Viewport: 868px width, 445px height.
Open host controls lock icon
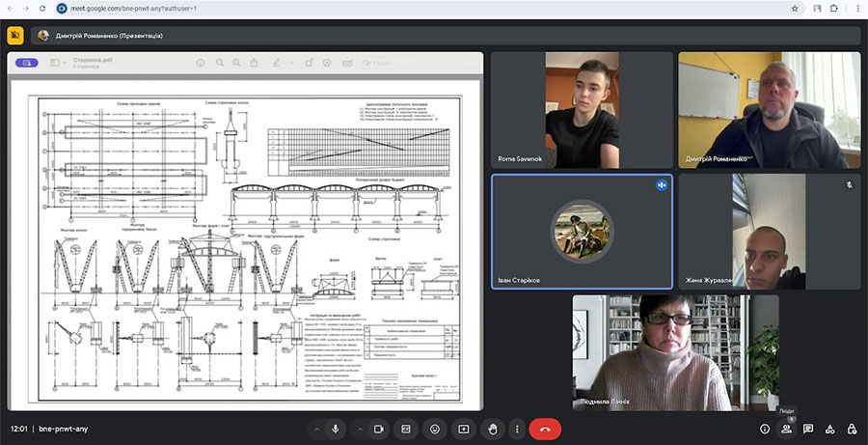point(851,429)
